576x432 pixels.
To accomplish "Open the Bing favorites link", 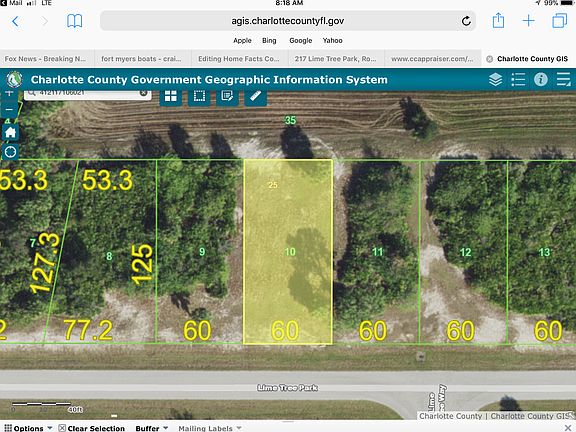I will click(x=269, y=40).
